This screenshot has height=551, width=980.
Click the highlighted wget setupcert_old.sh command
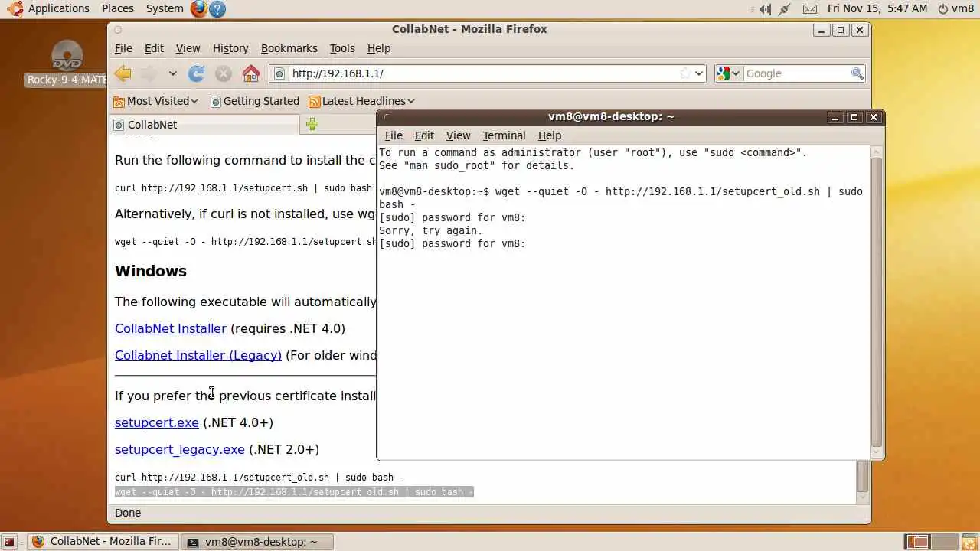coord(294,491)
